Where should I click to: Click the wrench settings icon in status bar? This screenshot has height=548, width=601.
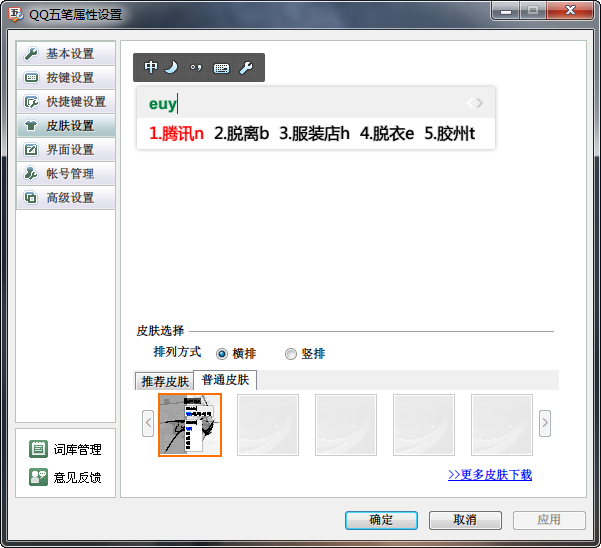click(x=246, y=68)
